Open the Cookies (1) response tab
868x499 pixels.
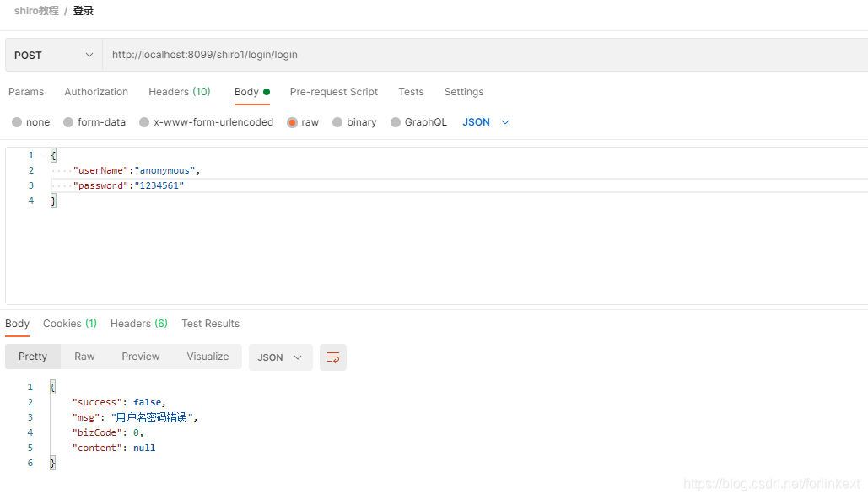coord(70,324)
